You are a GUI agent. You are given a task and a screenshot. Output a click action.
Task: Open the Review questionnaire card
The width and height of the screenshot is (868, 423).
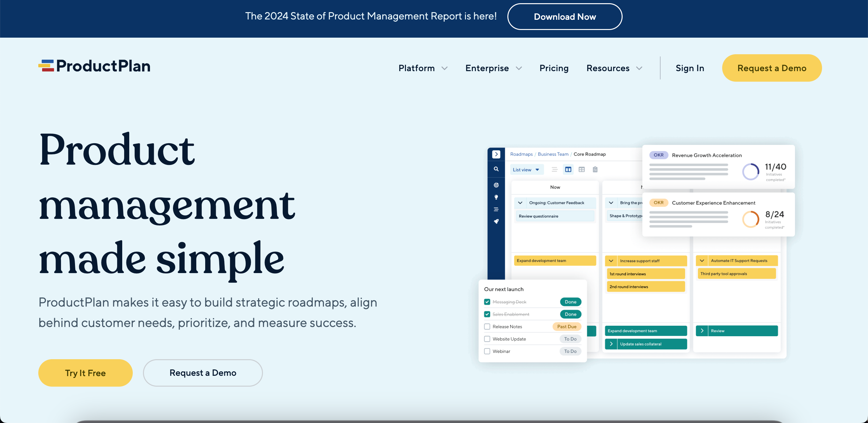[x=555, y=216]
